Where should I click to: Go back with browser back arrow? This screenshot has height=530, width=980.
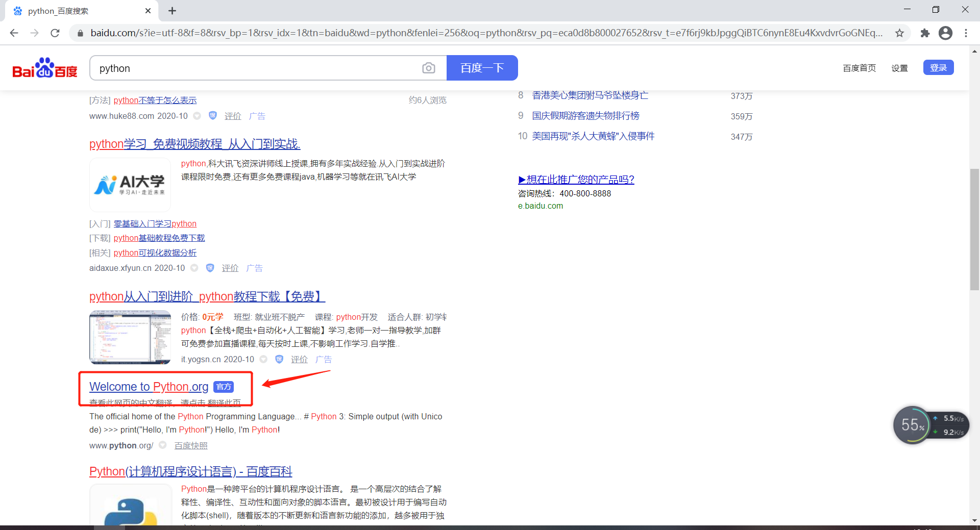pos(14,33)
